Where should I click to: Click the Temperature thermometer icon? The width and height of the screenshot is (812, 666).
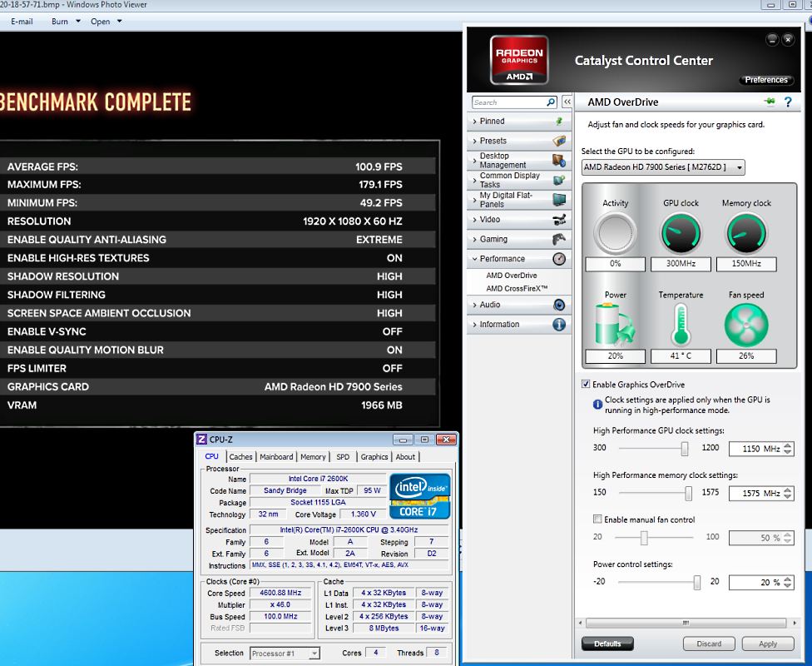tap(681, 325)
